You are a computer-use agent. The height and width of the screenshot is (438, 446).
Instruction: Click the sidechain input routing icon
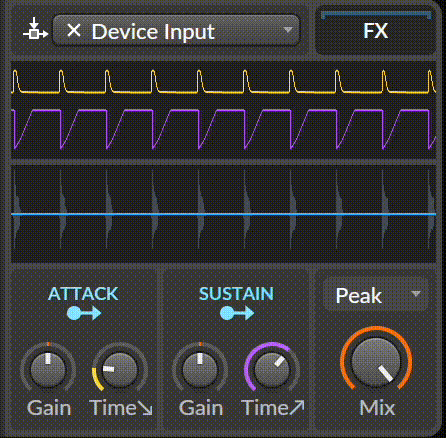tap(35, 29)
